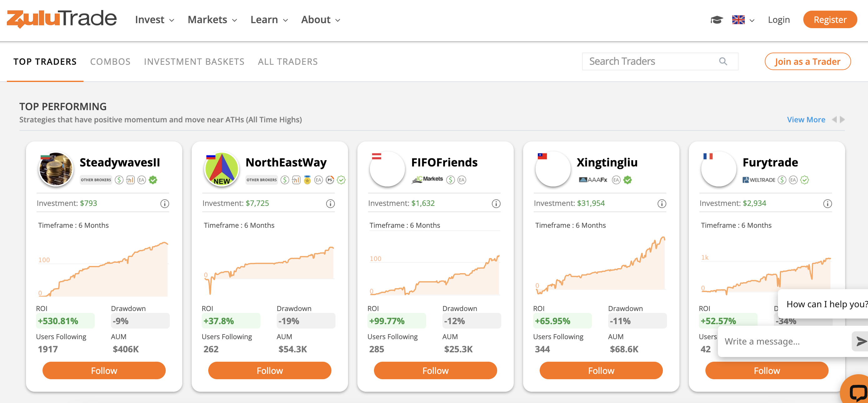Open info icon beside $793 investment
868x403 pixels.
click(x=164, y=203)
